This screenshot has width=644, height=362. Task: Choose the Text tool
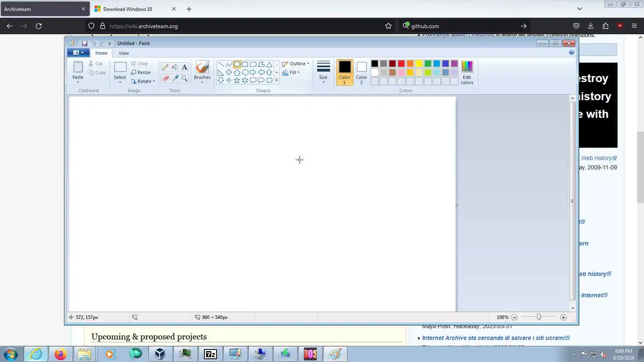(184, 67)
